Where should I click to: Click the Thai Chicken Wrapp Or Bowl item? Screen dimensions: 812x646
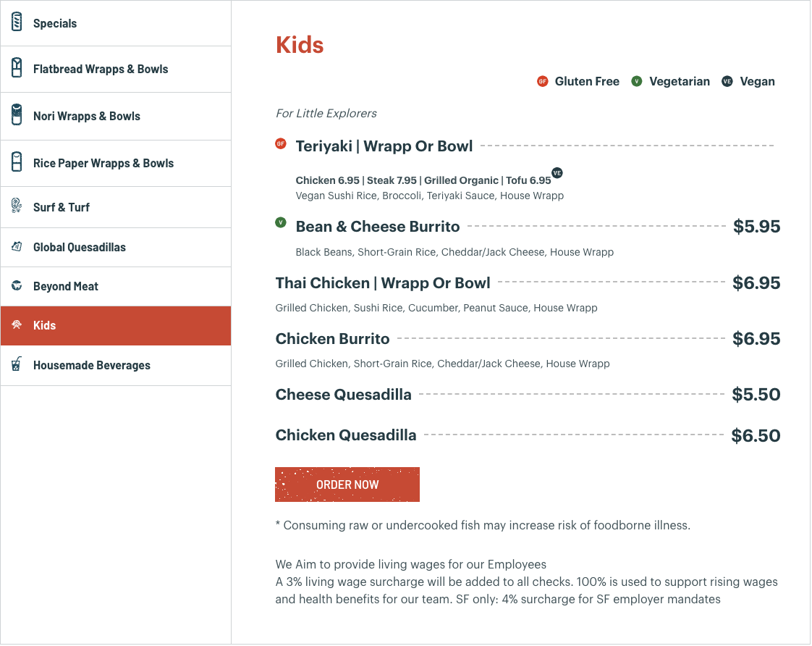(x=383, y=283)
